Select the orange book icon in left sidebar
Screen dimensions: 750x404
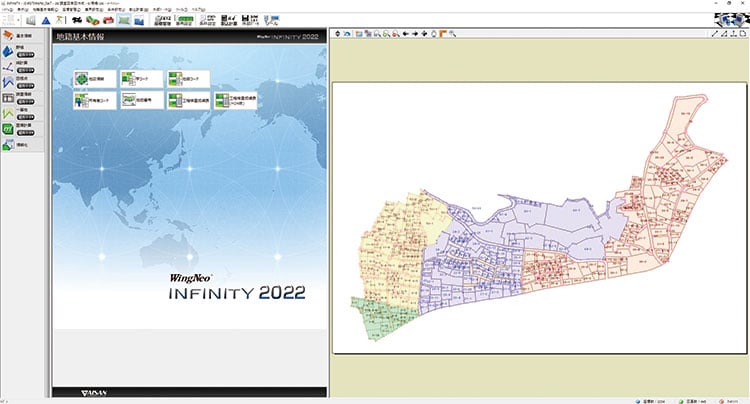click(x=8, y=36)
